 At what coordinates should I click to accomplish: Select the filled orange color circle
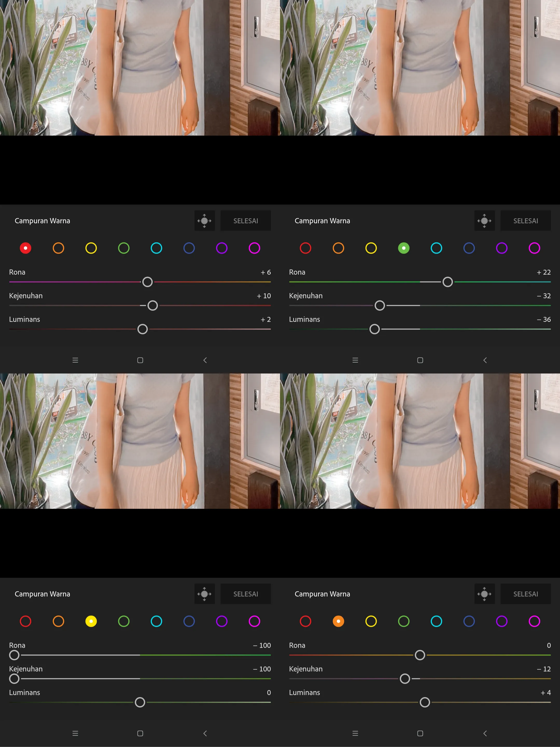(x=338, y=621)
